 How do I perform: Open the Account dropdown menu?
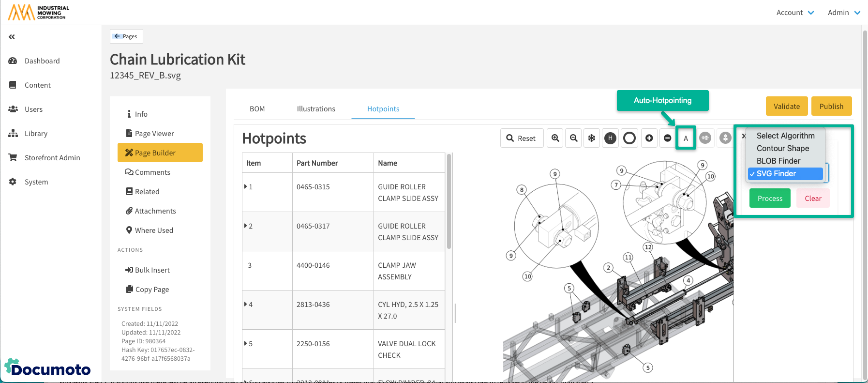tap(795, 13)
